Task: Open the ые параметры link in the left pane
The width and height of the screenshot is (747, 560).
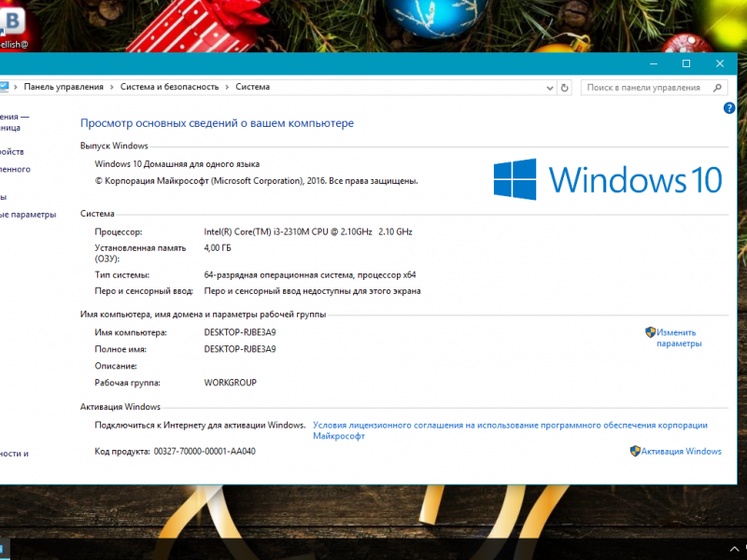Action: coord(28,215)
